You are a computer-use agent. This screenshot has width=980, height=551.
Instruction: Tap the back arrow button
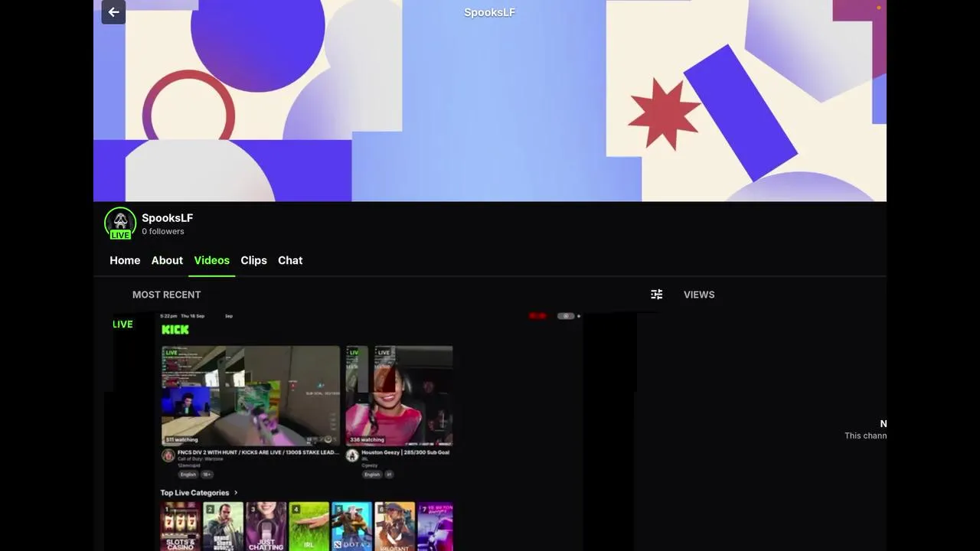pos(113,12)
